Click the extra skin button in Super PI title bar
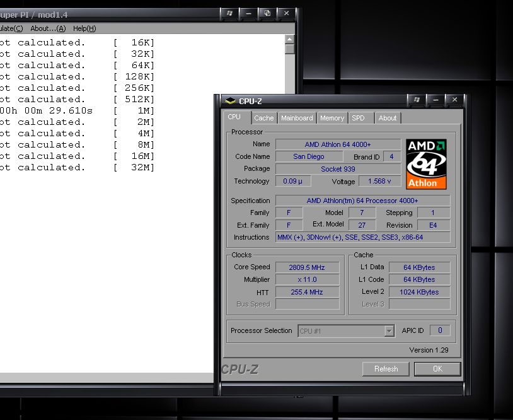This screenshot has height=420, width=513. [229, 13]
